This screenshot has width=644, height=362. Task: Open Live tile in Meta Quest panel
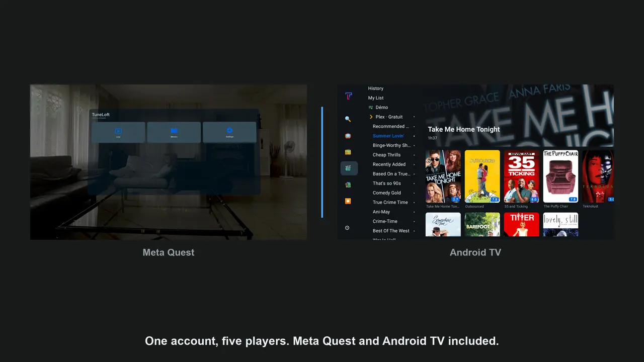pos(118,132)
